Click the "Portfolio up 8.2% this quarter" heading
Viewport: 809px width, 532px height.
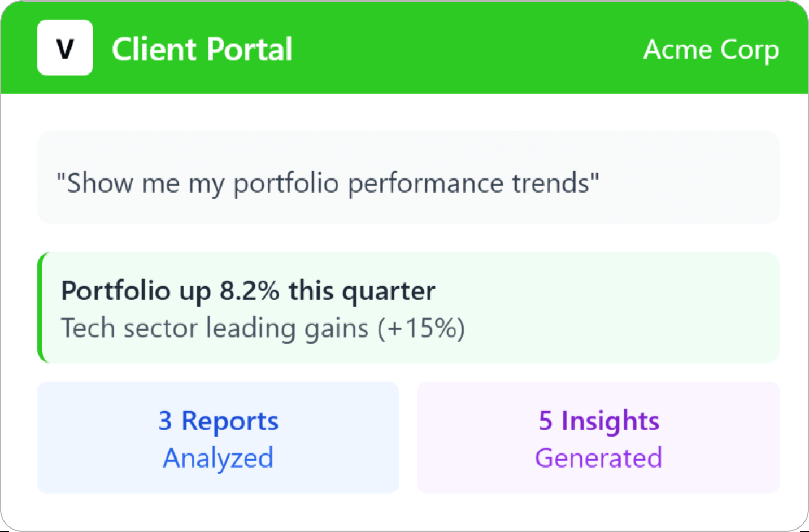[248, 291]
